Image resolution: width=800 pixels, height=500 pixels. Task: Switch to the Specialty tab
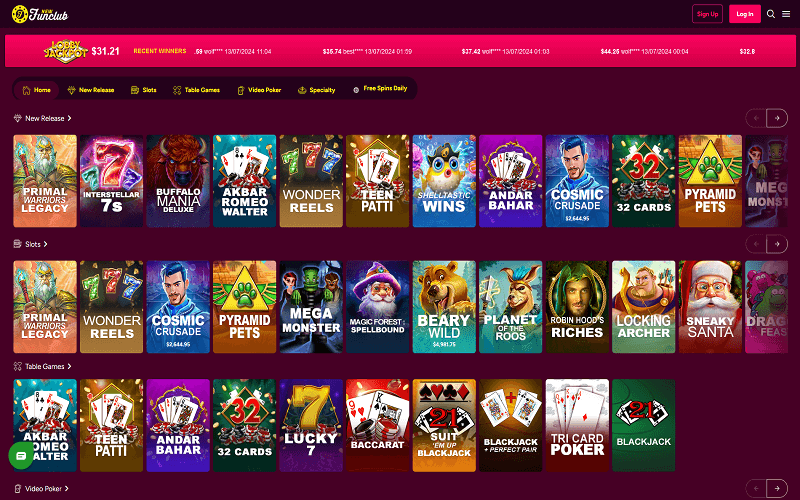coord(316,90)
